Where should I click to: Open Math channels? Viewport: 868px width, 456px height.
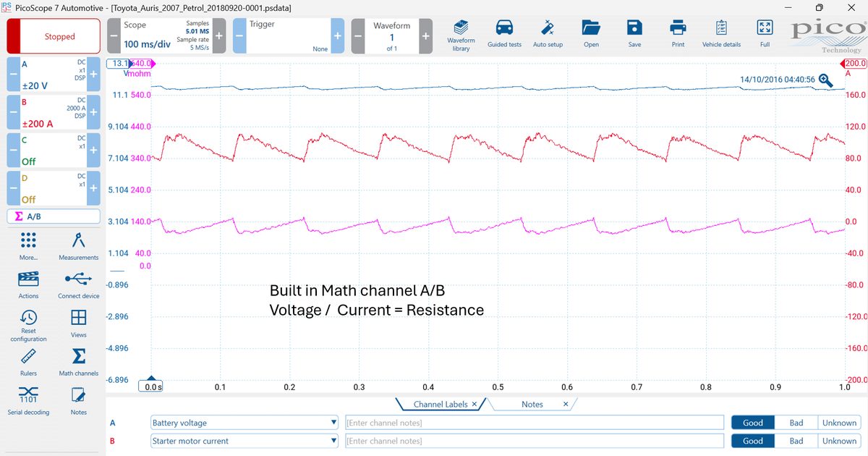coord(79,362)
